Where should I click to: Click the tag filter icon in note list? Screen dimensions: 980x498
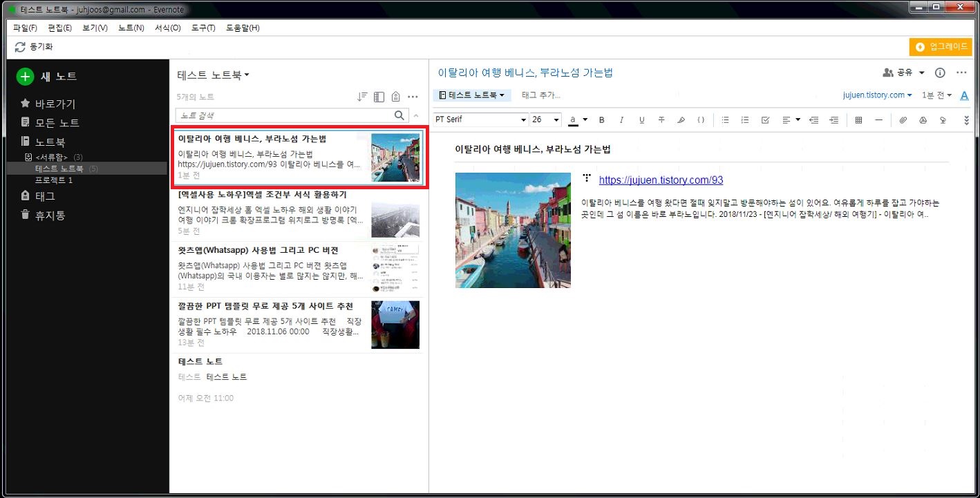point(396,97)
